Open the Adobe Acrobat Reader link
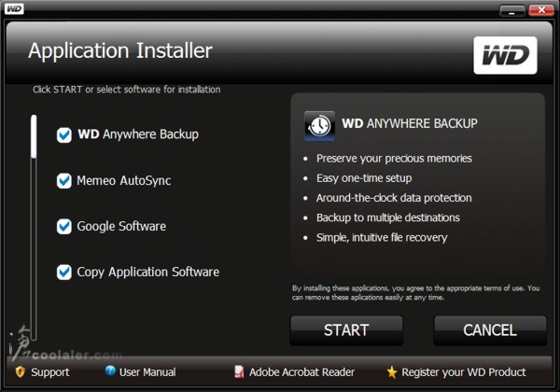560x392 pixels. coord(301,372)
